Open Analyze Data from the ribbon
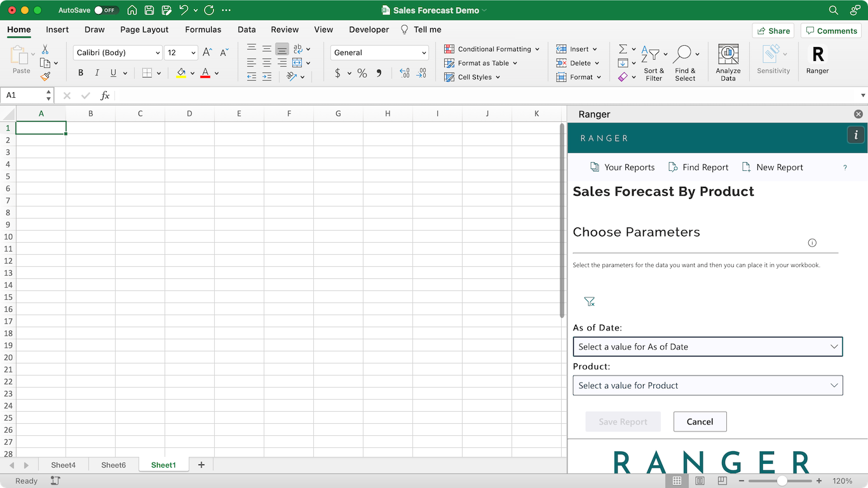Screen dimensions: 868x488 click(728, 62)
